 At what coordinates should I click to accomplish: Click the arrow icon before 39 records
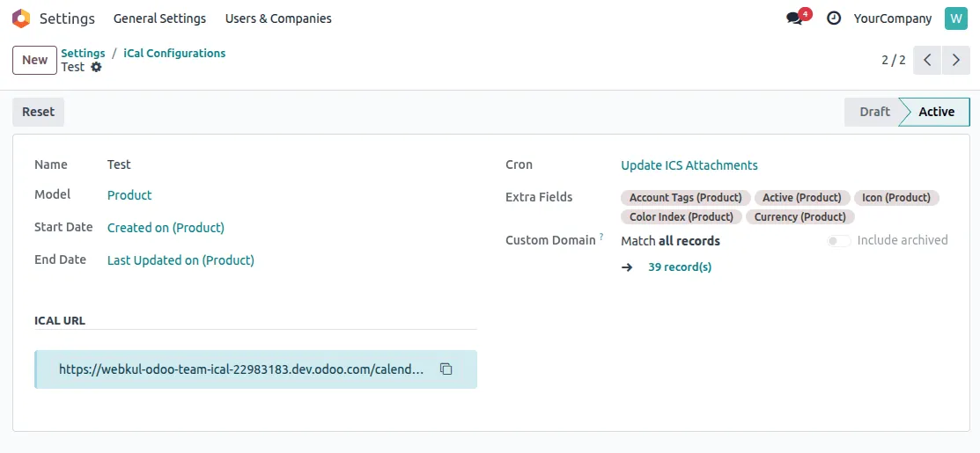pos(627,267)
